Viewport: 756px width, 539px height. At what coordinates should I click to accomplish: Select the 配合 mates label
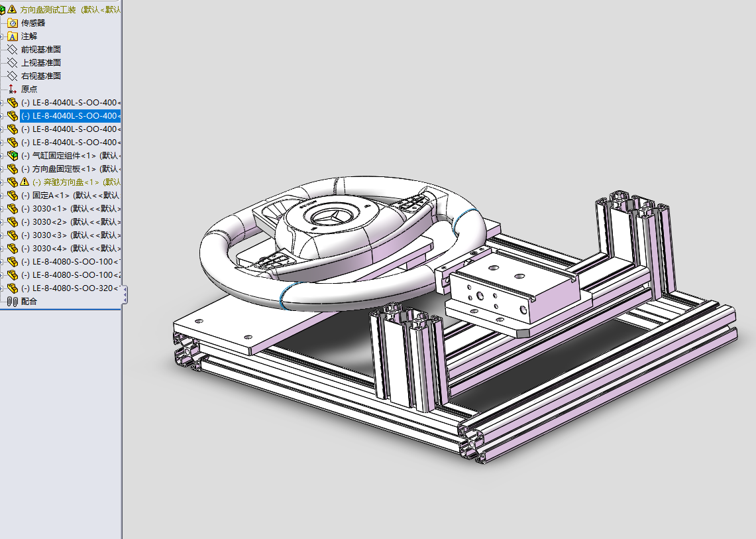(x=29, y=302)
